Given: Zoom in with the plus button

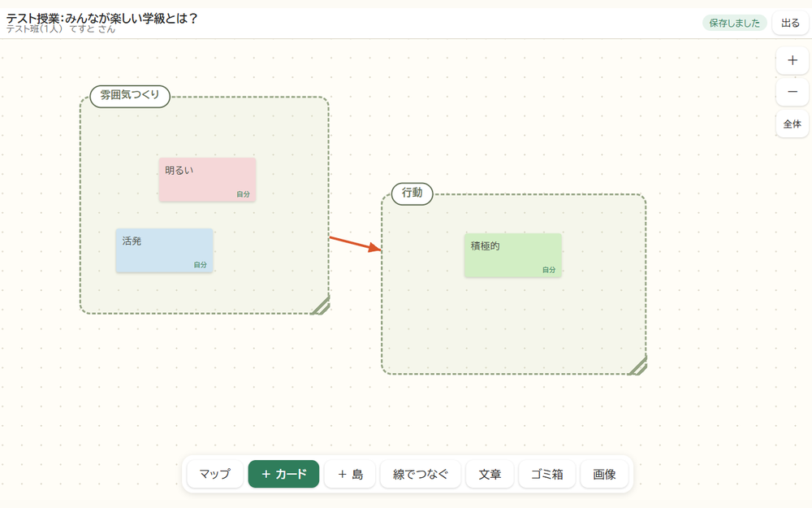Looking at the screenshot, I should point(792,61).
